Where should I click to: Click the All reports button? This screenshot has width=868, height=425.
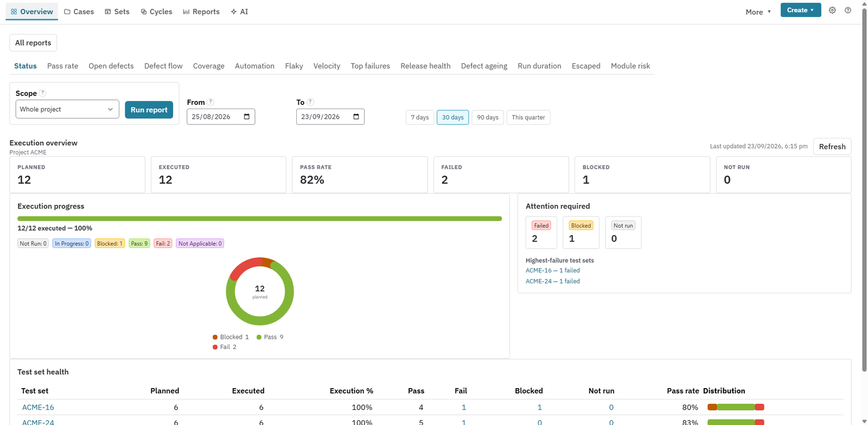(x=33, y=43)
